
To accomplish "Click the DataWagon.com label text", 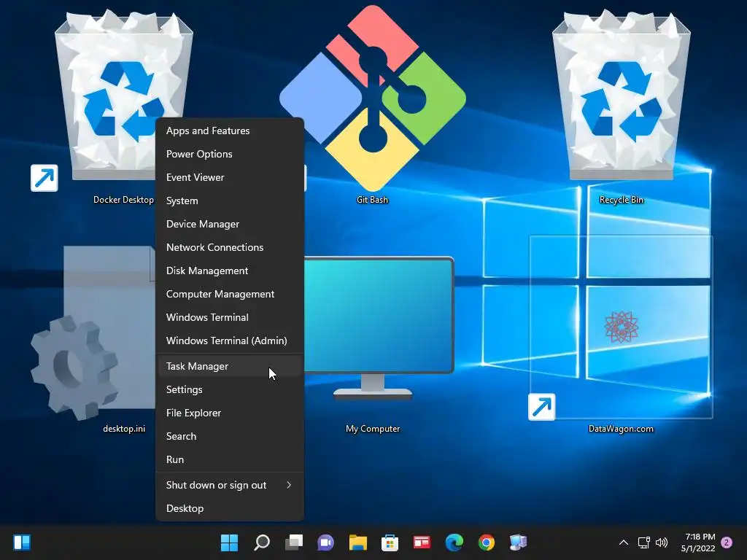I will click(621, 429).
